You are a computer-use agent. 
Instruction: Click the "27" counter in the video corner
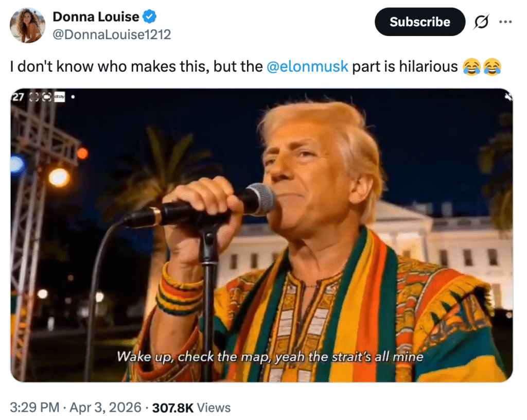[x=18, y=96]
